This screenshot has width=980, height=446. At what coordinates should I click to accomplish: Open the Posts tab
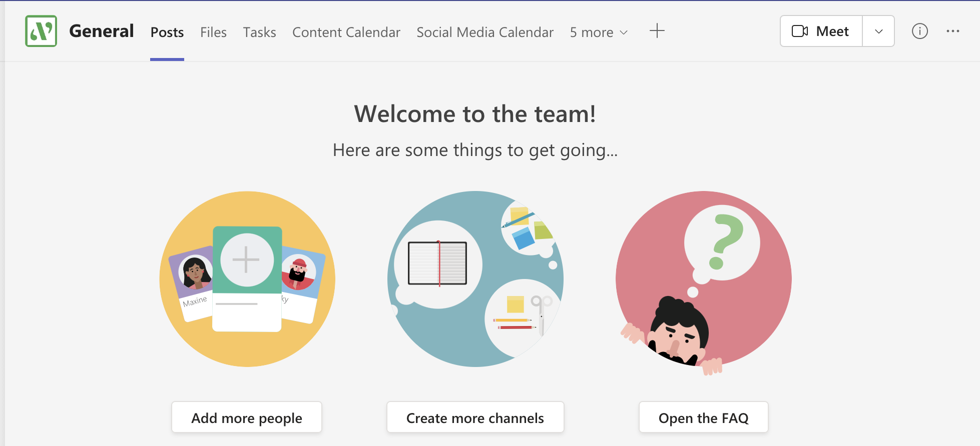pos(167,32)
